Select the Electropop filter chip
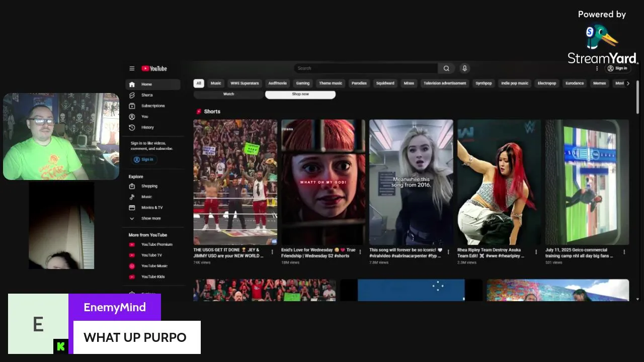 (547, 83)
